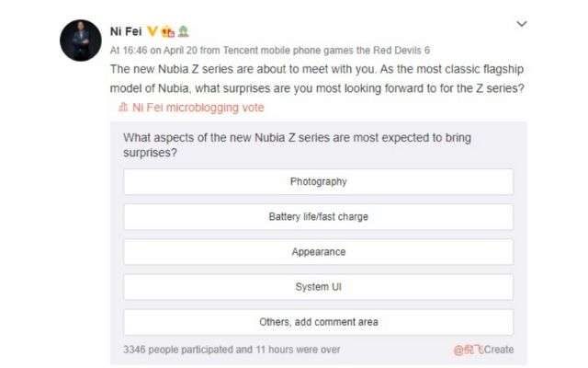Select Others, add comment area option
588x368 pixels.
pos(318,322)
